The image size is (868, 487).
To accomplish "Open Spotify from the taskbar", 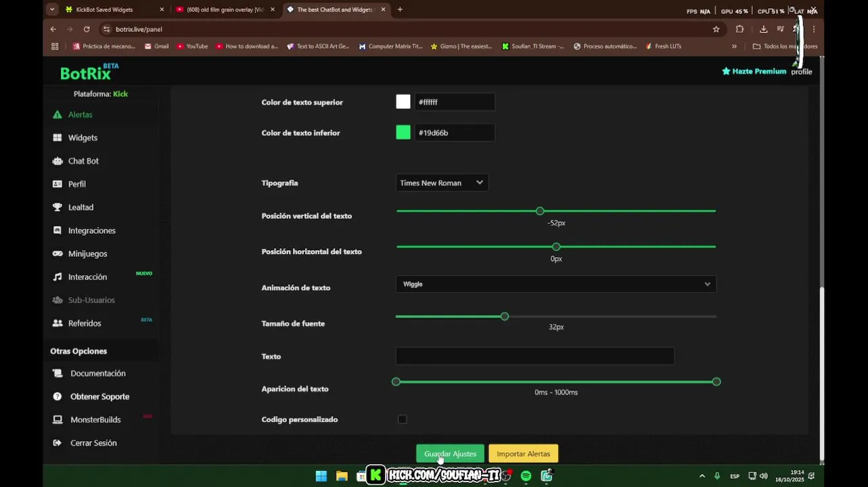I will coord(526,476).
